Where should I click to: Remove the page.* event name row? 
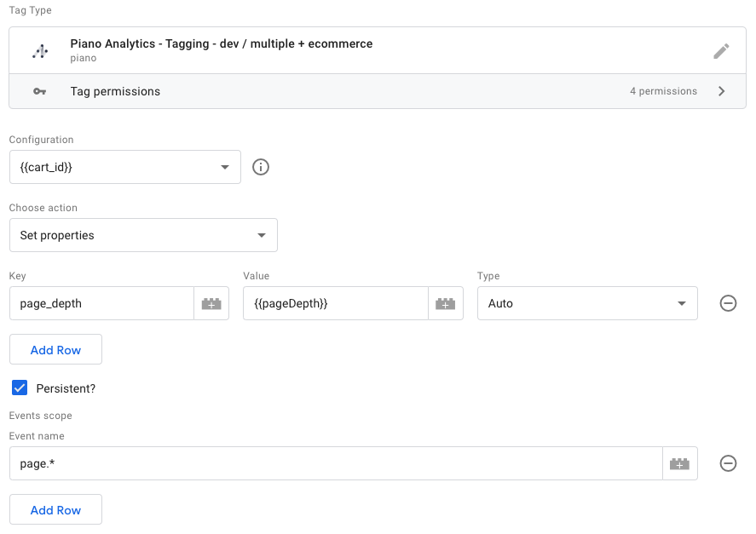click(x=728, y=464)
